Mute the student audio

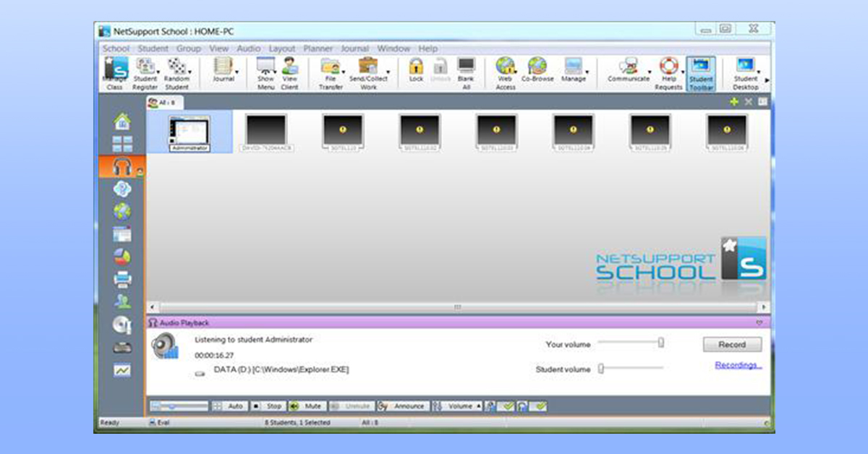coord(306,406)
